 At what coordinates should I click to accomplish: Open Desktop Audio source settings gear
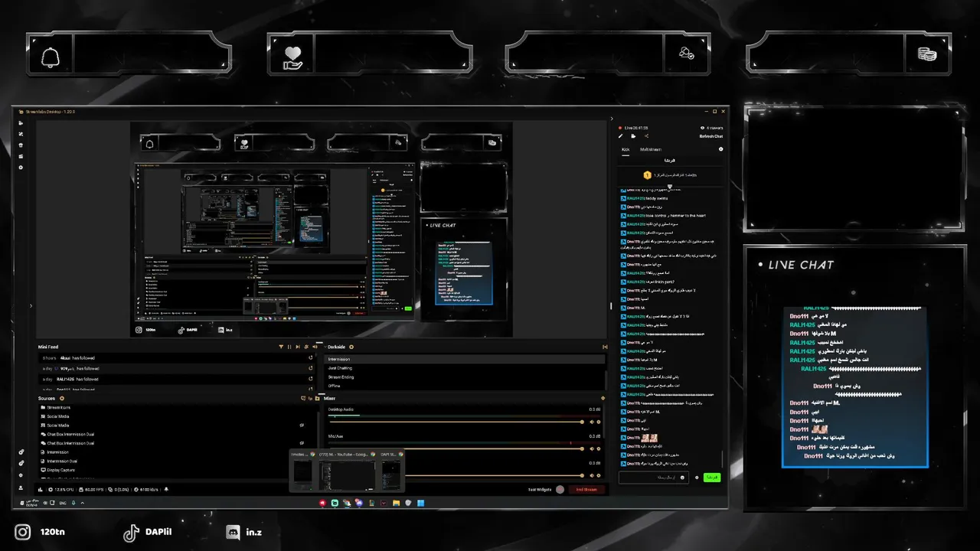click(x=599, y=422)
